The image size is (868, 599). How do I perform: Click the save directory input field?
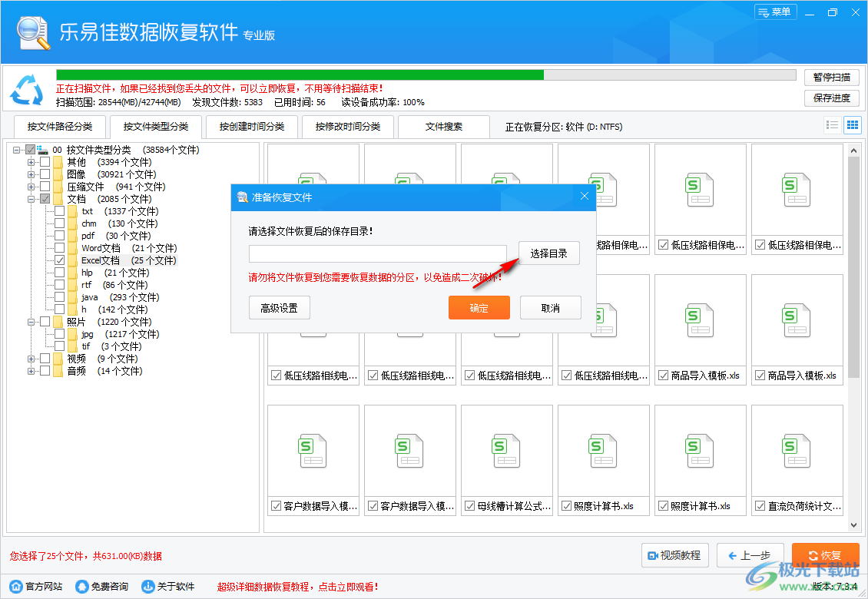[376, 253]
